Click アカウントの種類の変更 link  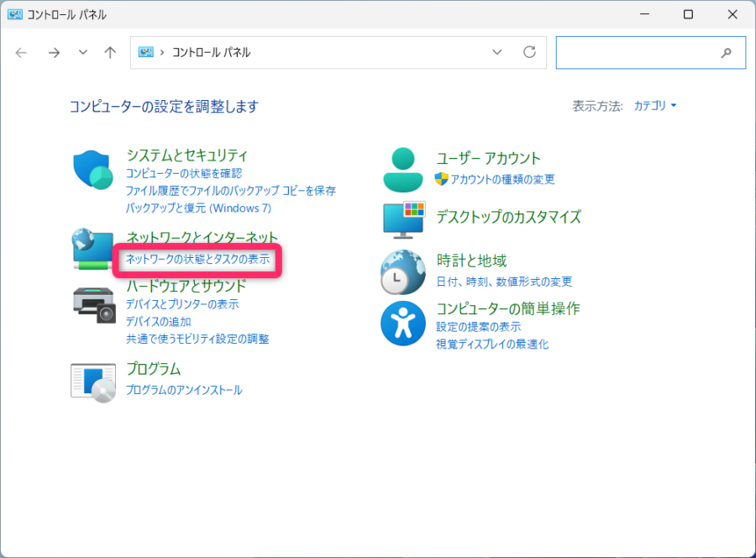click(x=502, y=179)
